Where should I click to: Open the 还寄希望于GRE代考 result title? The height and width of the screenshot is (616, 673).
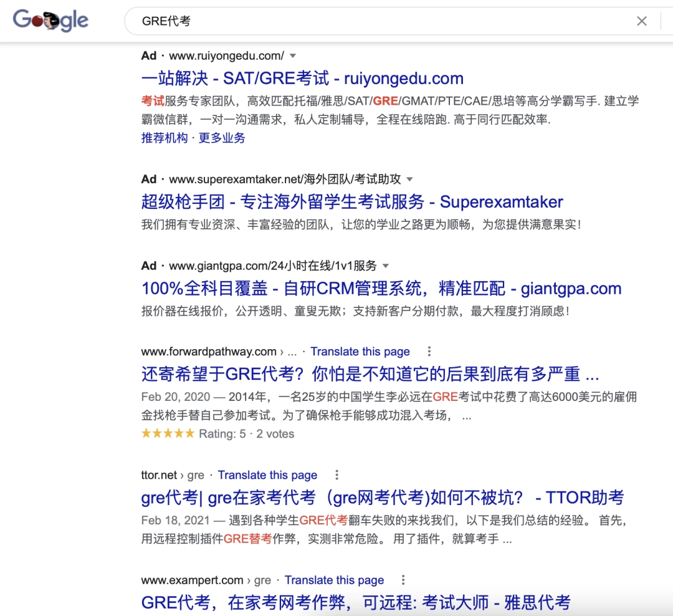click(370, 374)
